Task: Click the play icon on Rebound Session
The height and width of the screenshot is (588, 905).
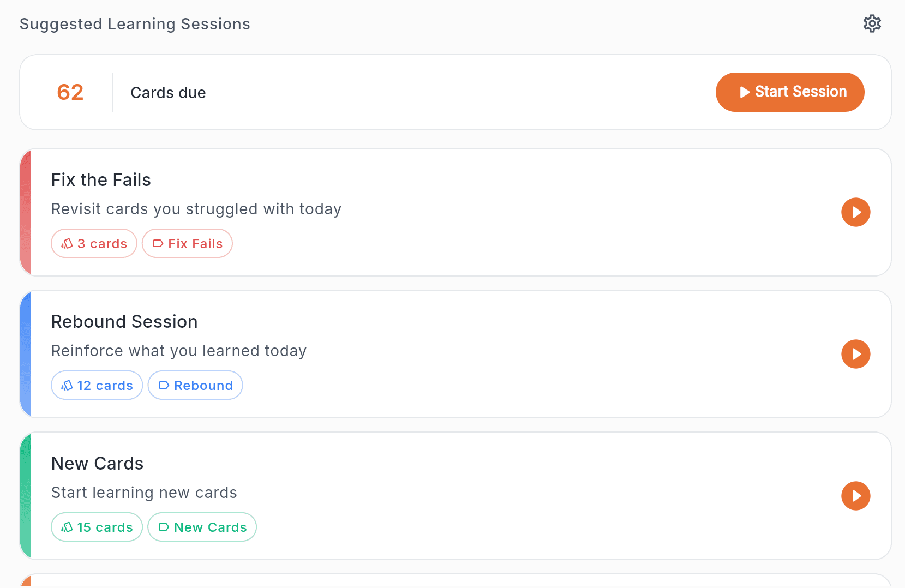Action: (855, 354)
